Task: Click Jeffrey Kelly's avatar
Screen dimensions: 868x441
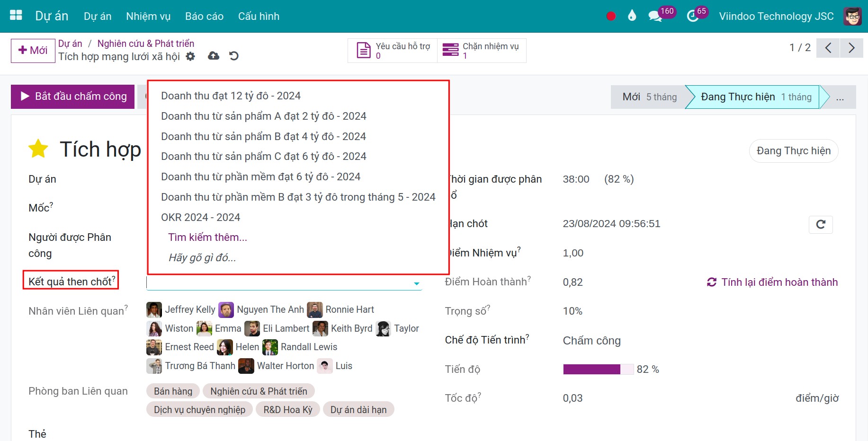Action: pos(154,309)
